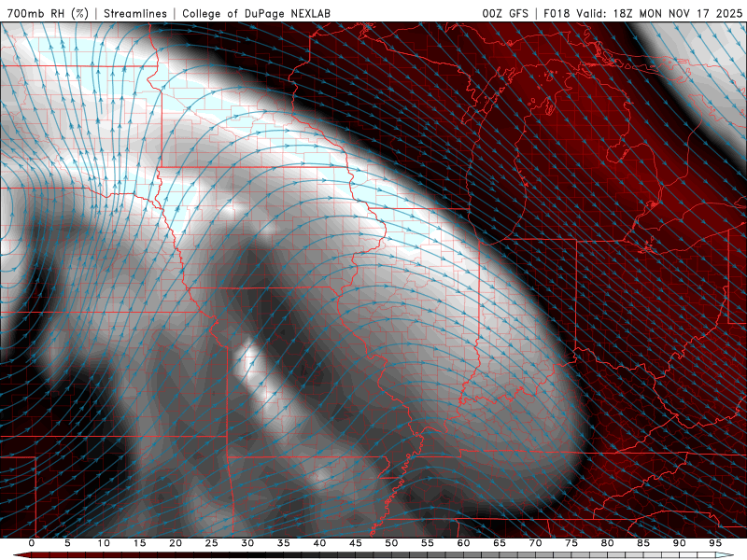Click the "F018" forecast hour label
747x560 pixels.
[557, 13]
